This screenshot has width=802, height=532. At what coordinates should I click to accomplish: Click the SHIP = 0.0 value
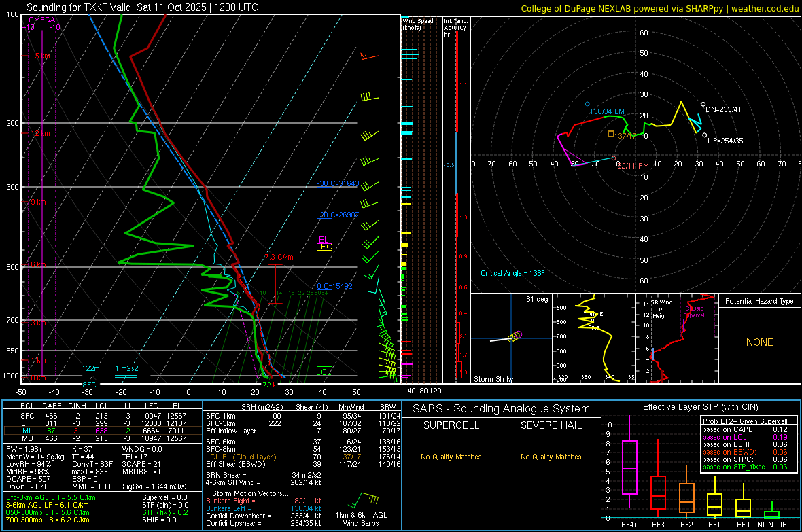point(159,520)
